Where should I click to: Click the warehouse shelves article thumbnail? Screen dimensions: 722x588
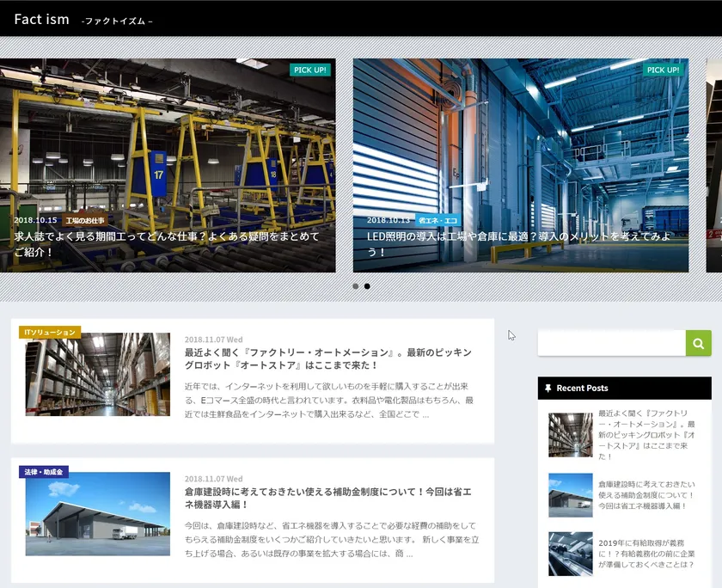click(x=97, y=375)
